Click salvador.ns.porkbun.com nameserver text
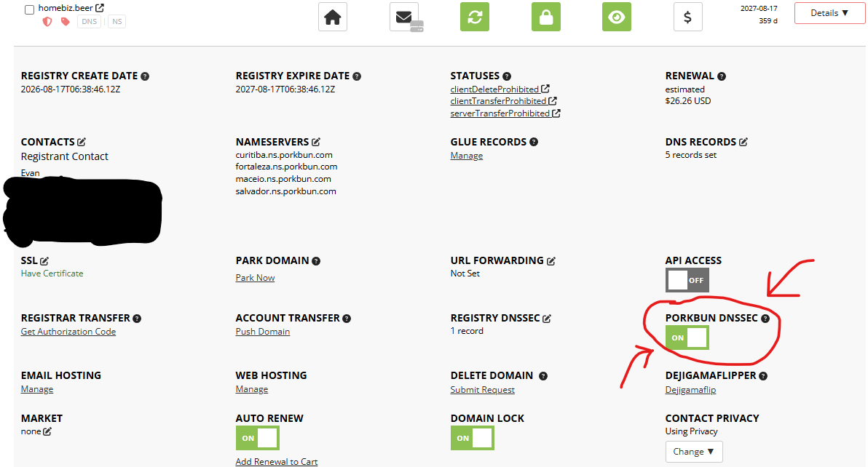Screen dimensions: 868x467 point(285,191)
